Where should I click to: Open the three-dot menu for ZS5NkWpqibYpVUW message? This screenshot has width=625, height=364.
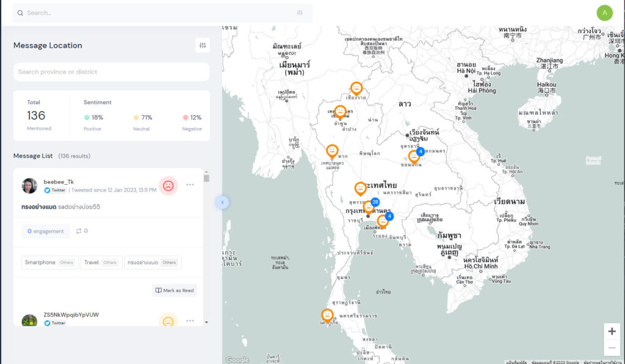coord(190,321)
